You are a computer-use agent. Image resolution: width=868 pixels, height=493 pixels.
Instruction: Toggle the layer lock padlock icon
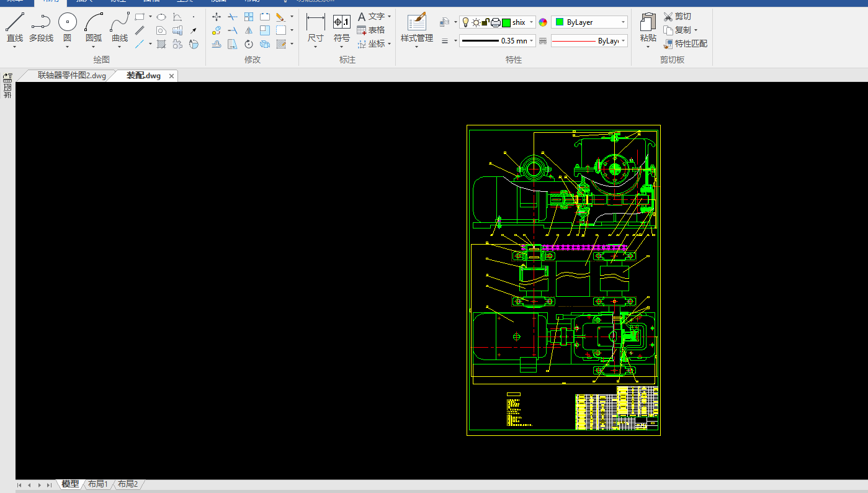pos(485,22)
